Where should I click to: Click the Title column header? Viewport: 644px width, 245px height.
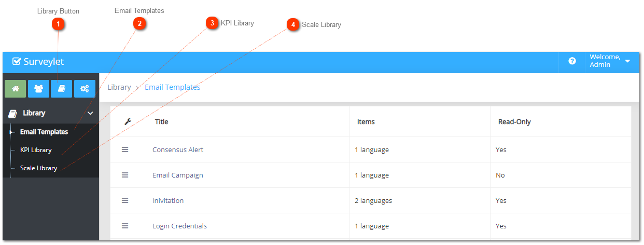pyautogui.click(x=162, y=122)
